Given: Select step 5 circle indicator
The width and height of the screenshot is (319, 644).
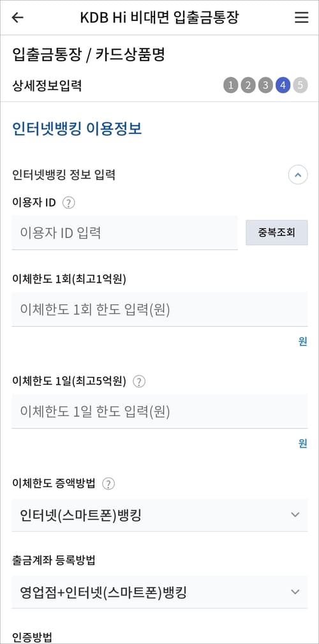Looking at the screenshot, I should [300, 86].
